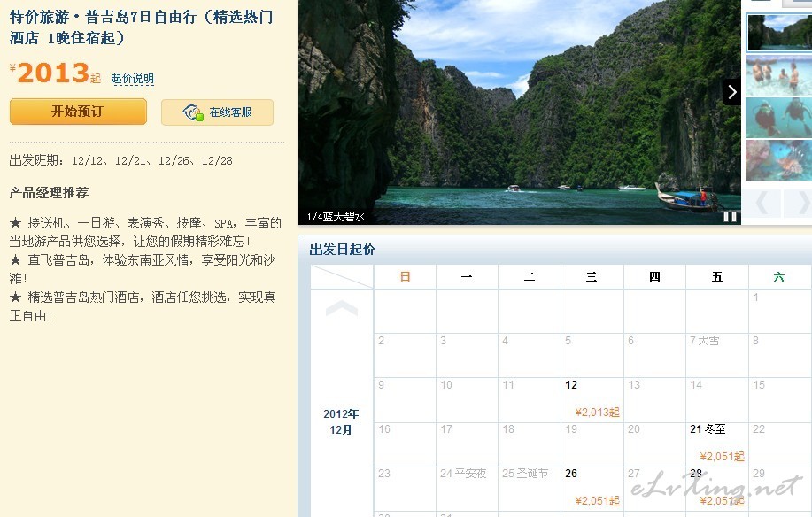Click the 出发日起价 calendar heading
This screenshot has width=812, height=517.
(343, 250)
